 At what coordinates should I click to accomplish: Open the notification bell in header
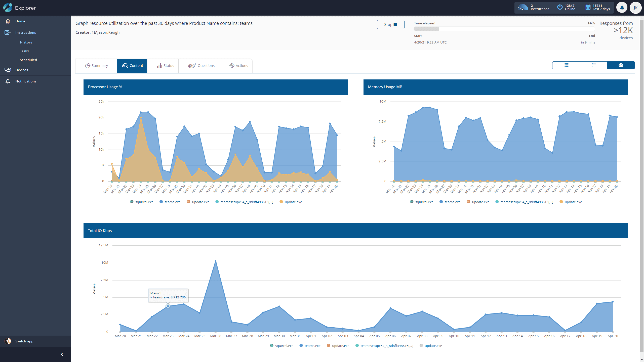click(x=622, y=8)
